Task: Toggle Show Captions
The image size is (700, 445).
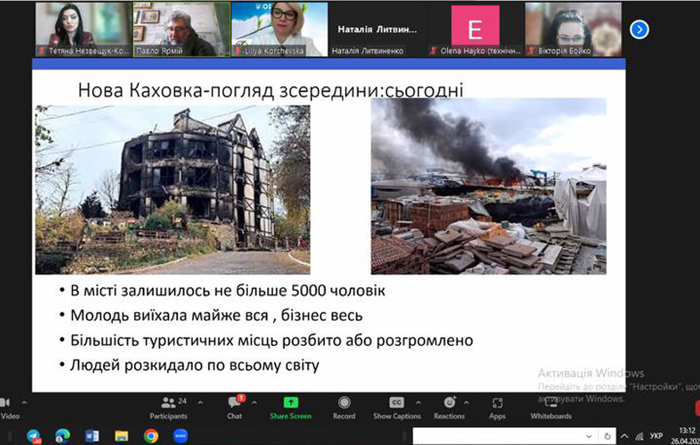Action: [397, 408]
